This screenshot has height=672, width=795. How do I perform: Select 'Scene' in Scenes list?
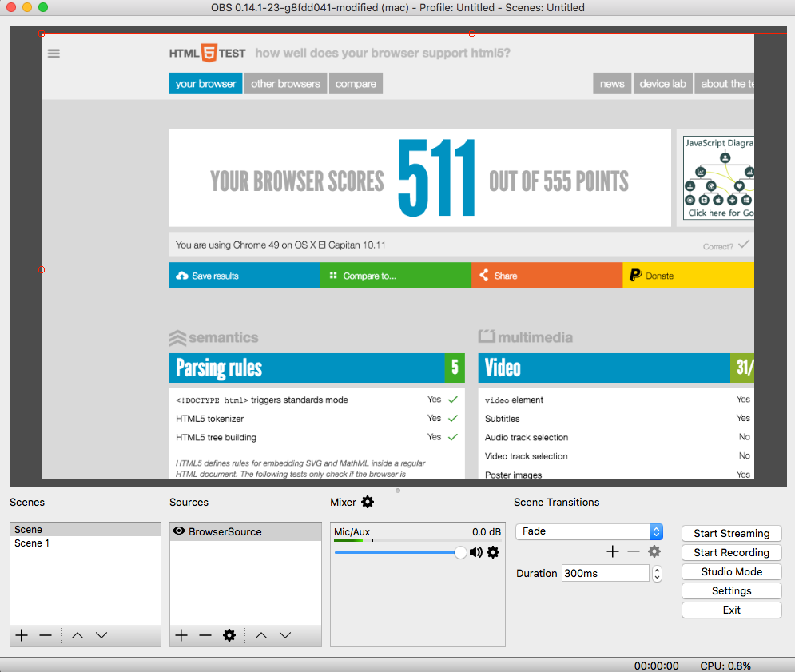point(85,530)
